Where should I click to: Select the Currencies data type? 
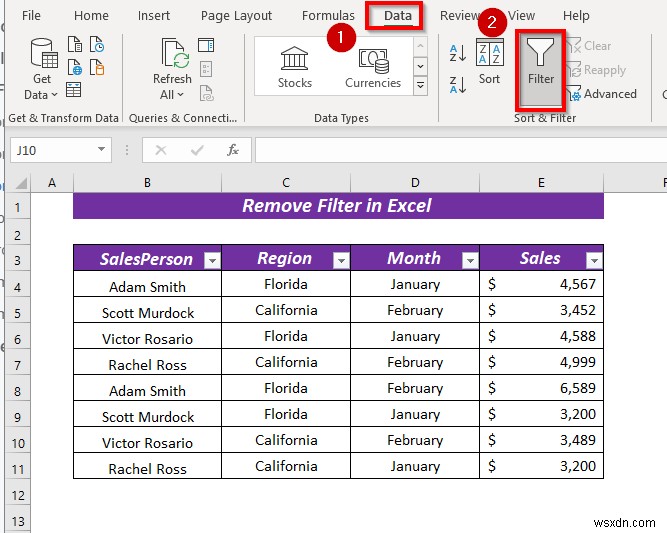pyautogui.click(x=373, y=67)
